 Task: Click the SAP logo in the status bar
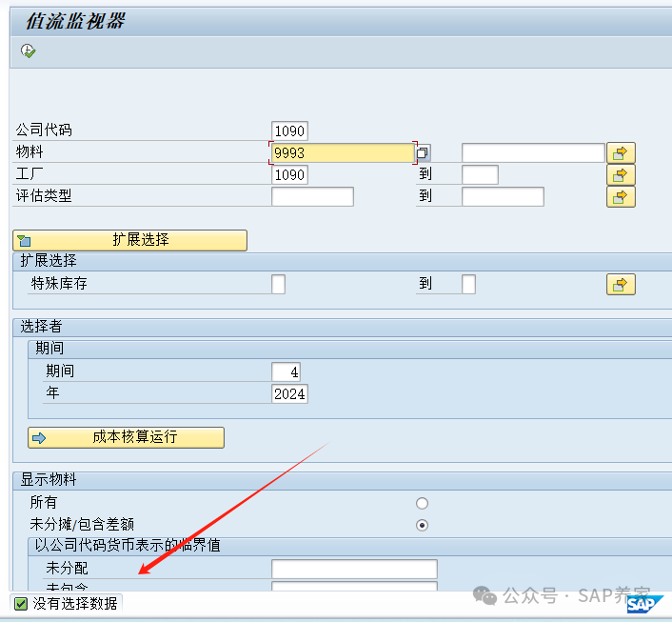tap(644, 605)
